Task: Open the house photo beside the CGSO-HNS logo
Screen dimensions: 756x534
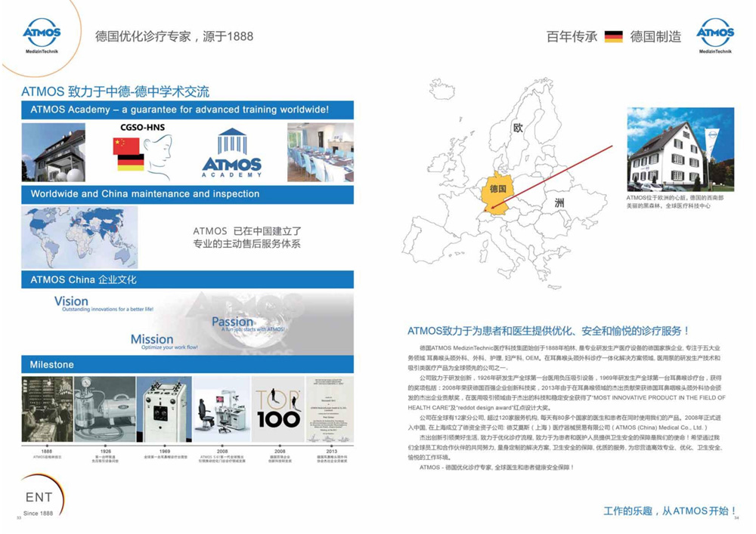Action: [54, 152]
